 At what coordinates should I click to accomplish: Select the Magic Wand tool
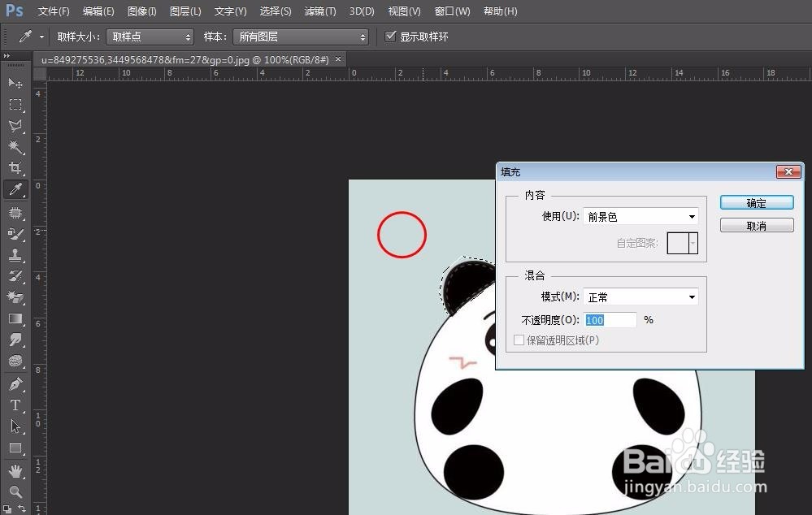pyautogui.click(x=15, y=147)
